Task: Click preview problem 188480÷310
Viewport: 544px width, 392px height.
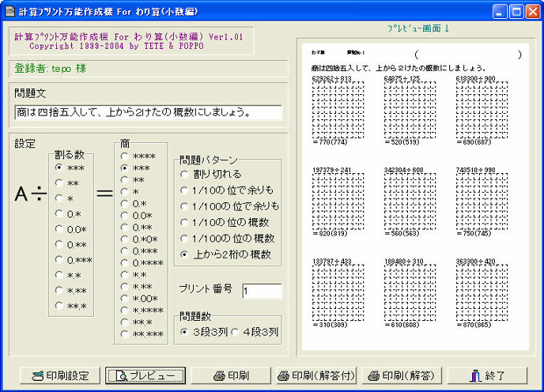Action: [404, 262]
